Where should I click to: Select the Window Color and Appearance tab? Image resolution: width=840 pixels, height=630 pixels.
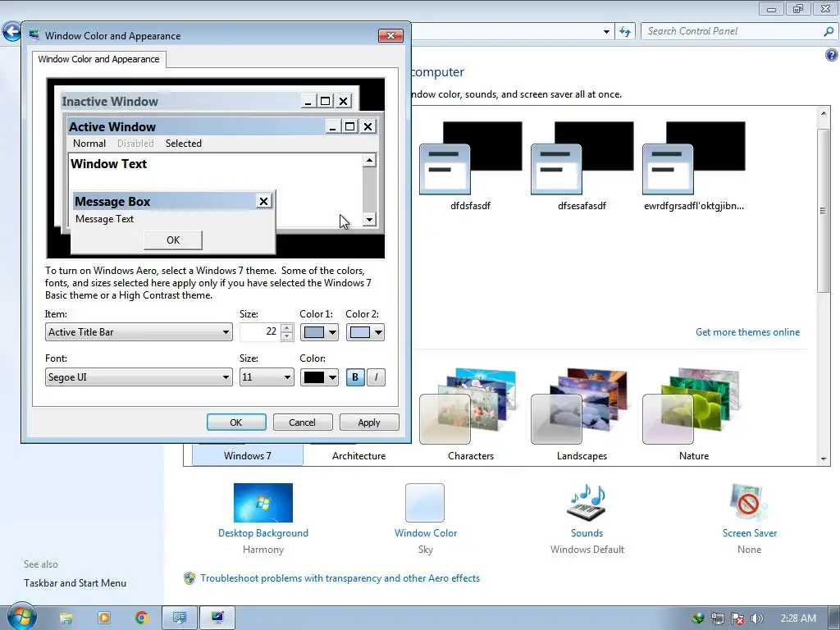[x=98, y=59]
